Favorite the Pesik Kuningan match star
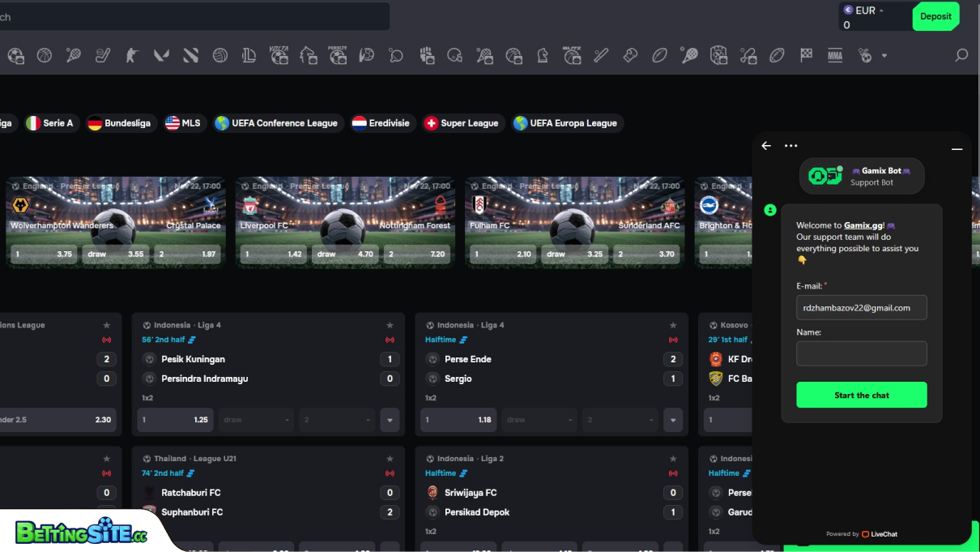Screen dimensions: 980x552 390,325
